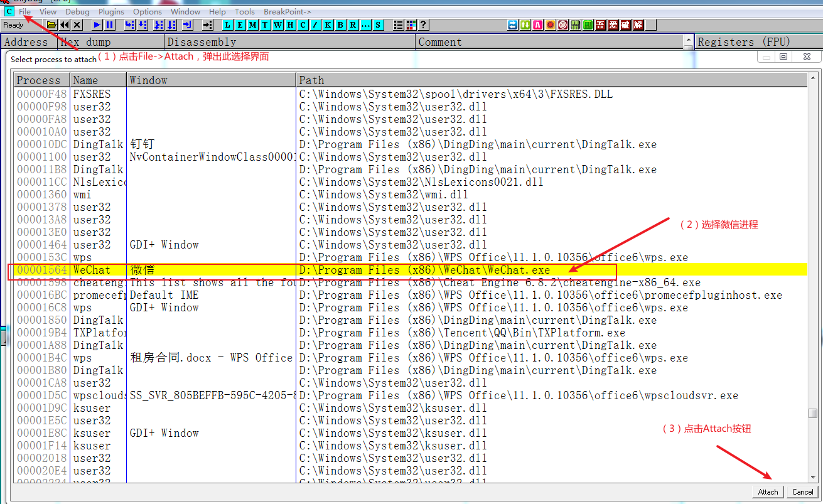This screenshot has width=823, height=504.
Task: Click the Attach button
Action: tap(768, 491)
